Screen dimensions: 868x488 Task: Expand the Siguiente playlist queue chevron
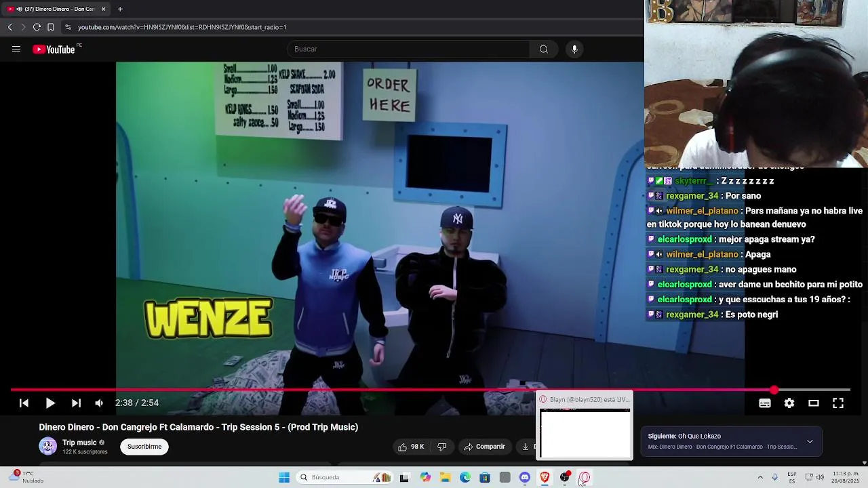810,441
